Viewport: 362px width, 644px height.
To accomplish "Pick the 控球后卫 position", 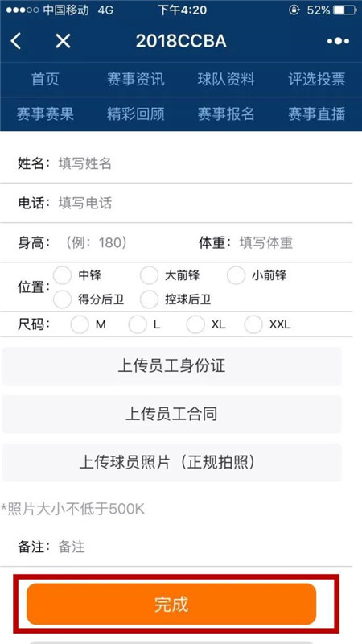I will [149, 299].
